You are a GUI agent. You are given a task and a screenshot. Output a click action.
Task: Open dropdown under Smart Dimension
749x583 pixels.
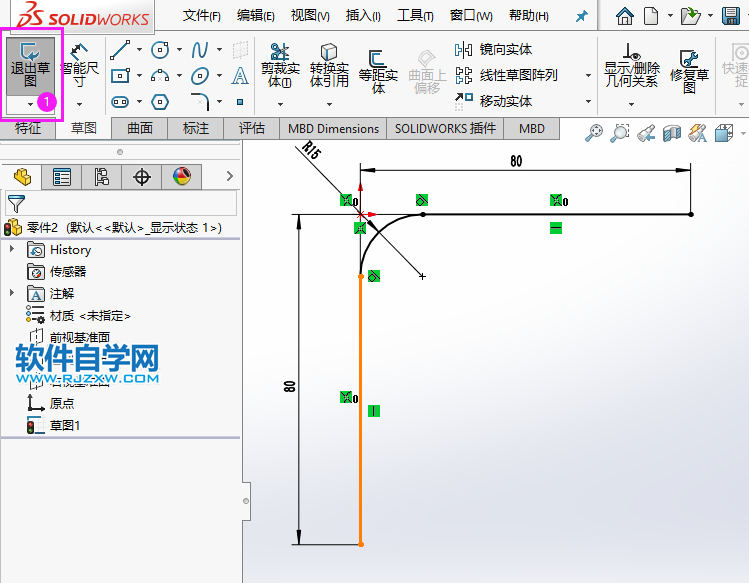79,104
